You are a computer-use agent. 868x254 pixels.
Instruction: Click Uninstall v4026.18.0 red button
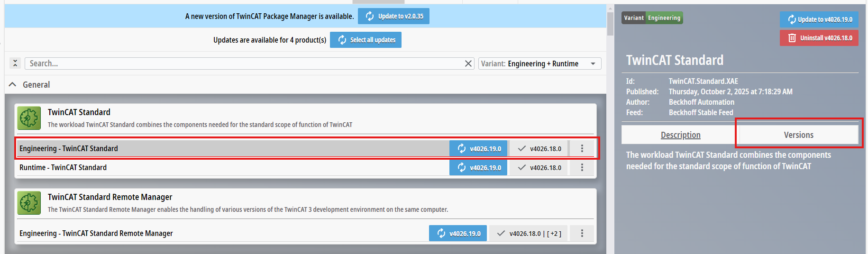pyautogui.click(x=819, y=38)
